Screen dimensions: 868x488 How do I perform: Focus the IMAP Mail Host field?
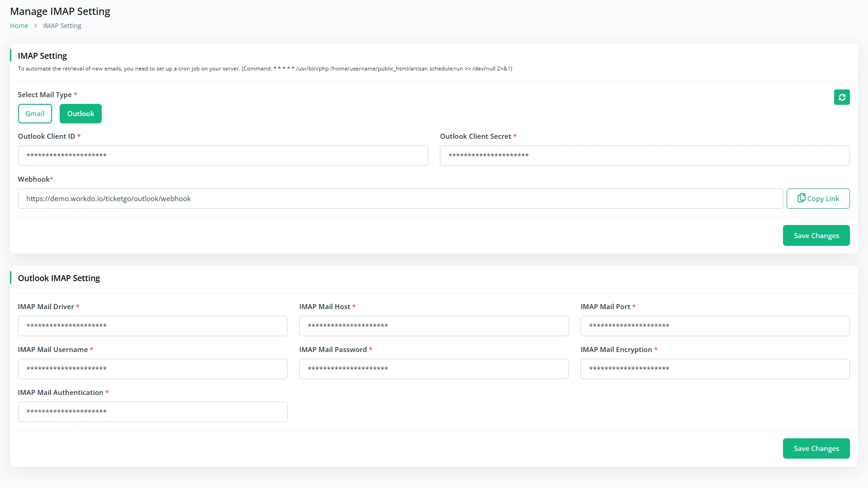[x=434, y=326]
